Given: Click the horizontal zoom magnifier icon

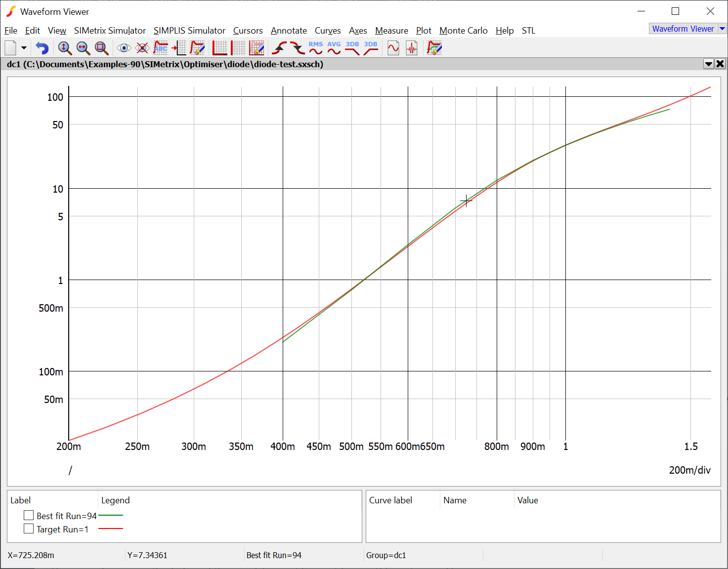Looking at the screenshot, I should click(x=83, y=48).
